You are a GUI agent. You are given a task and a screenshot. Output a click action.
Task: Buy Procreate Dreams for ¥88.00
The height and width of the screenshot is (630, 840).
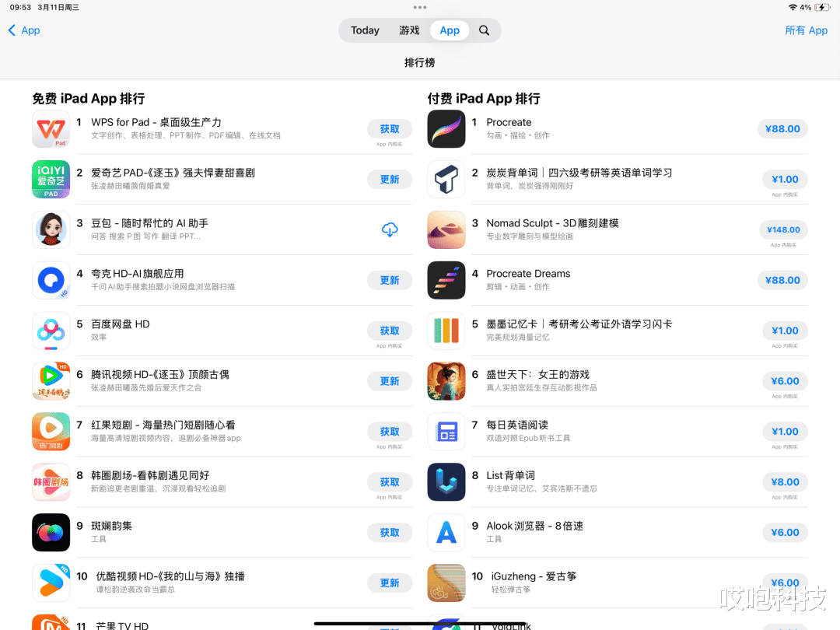tap(782, 280)
